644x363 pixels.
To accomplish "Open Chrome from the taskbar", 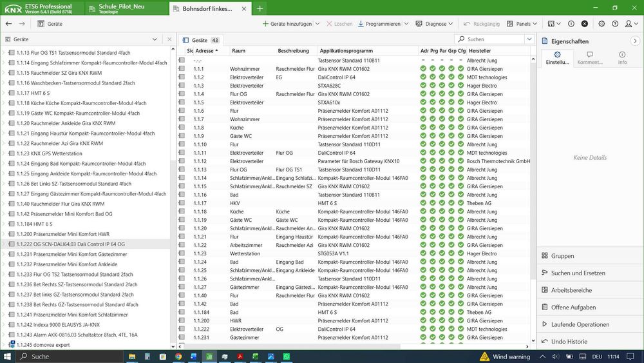I will 178,357.
